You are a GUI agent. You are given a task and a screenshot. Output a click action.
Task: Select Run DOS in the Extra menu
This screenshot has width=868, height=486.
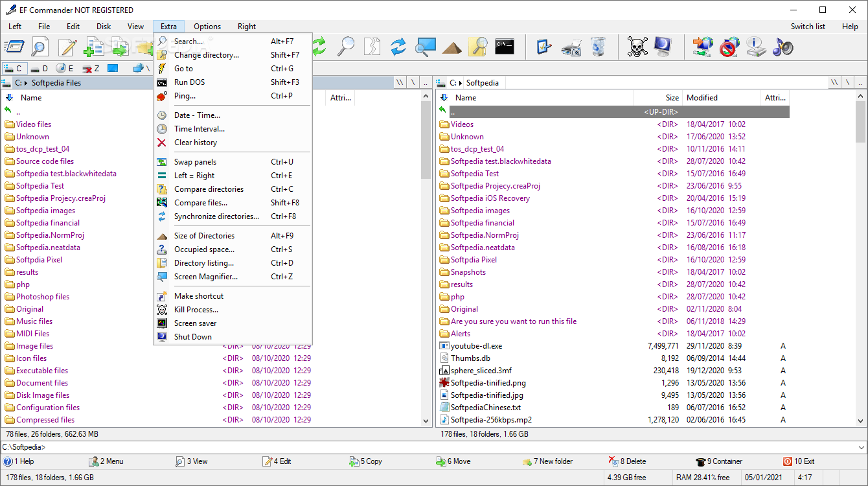tap(233, 82)
